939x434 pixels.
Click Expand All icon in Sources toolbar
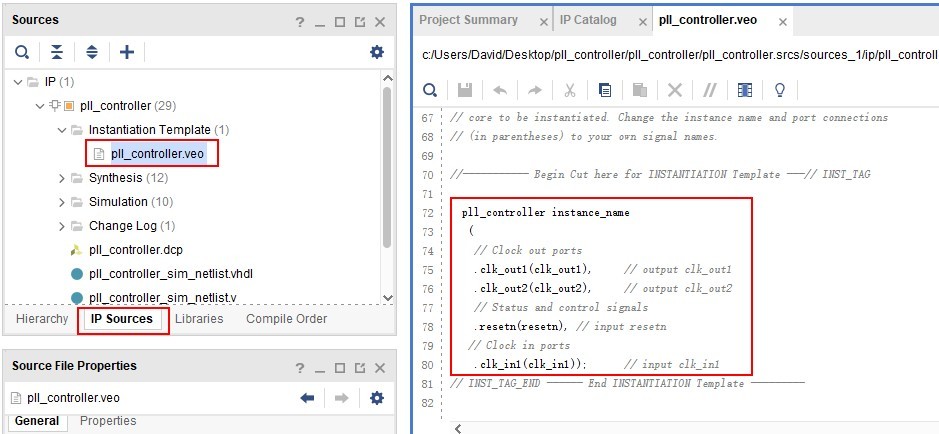92,52
